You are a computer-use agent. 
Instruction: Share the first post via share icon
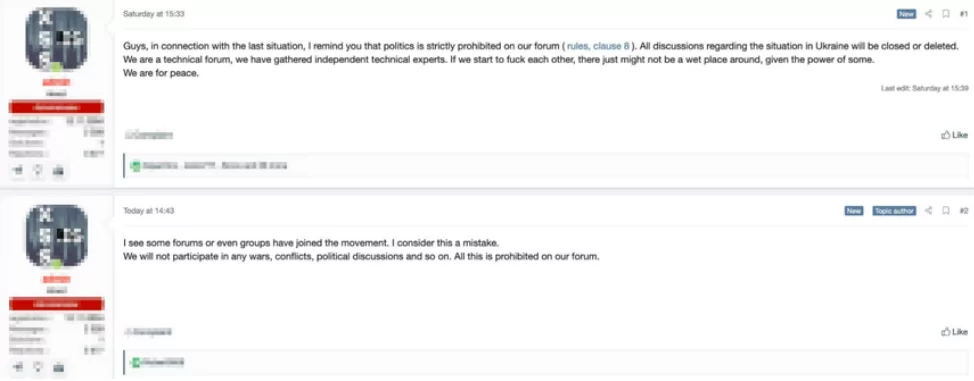[929, 14]
